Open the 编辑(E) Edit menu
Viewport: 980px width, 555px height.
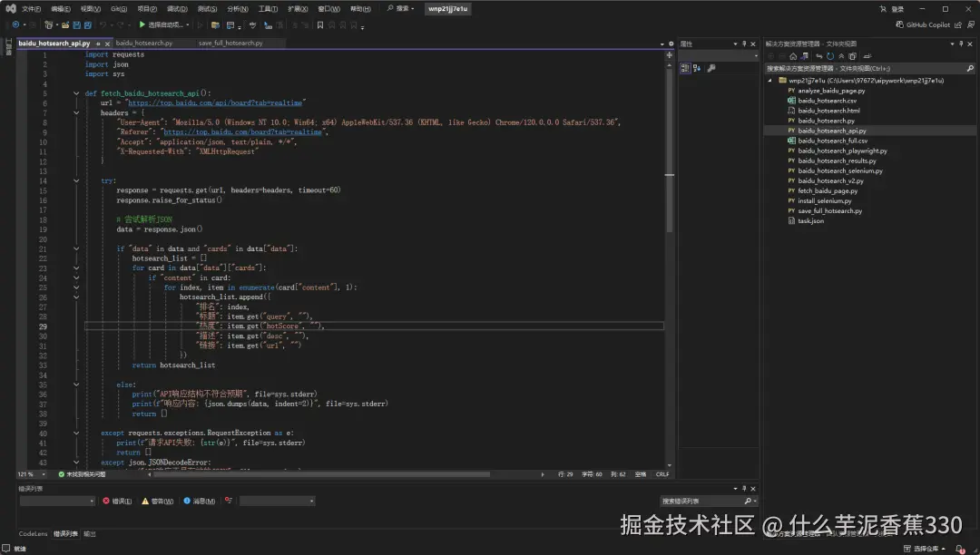tap(61, 9)
